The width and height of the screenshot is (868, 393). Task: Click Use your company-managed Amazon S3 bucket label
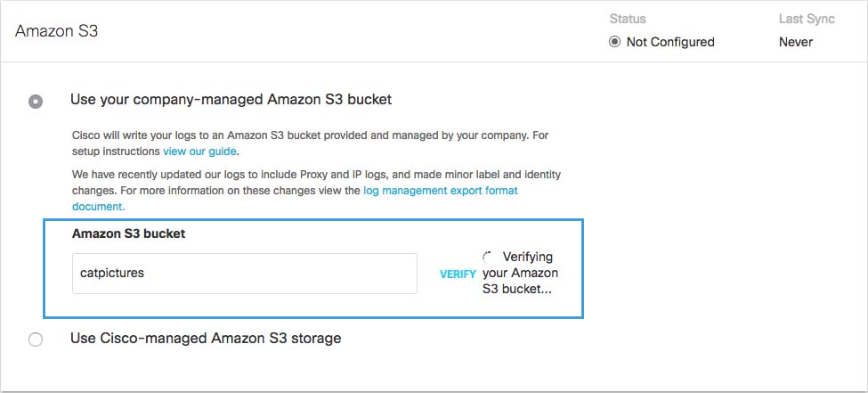[231, 100]
